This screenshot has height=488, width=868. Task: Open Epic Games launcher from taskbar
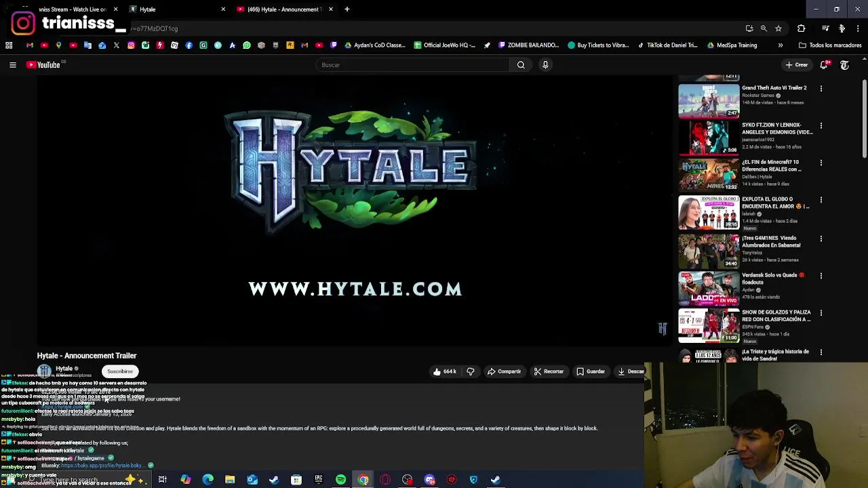(319, 480)
